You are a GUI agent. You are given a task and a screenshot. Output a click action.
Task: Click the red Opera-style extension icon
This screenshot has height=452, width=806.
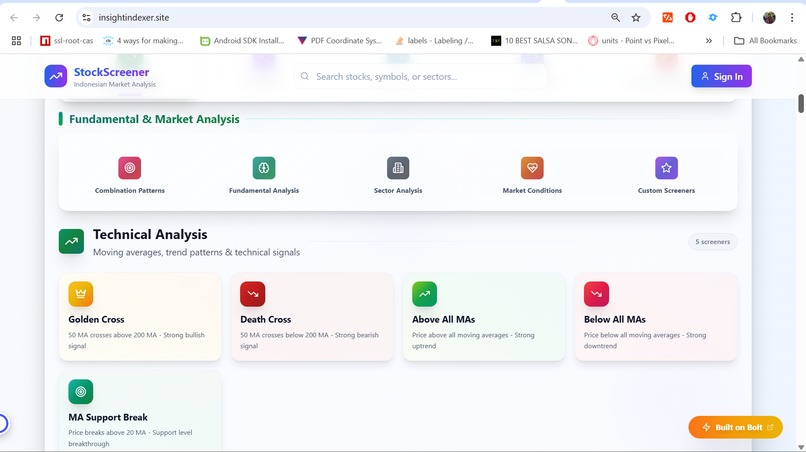point(690,17)
